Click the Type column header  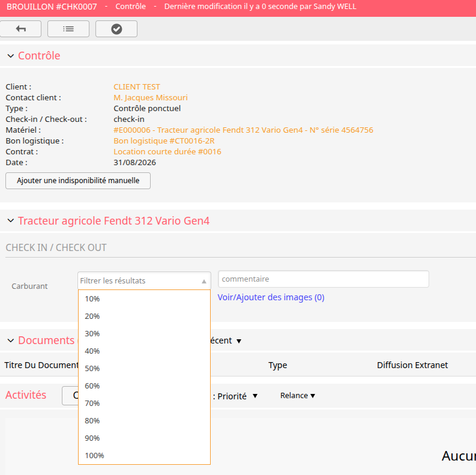click(277, 365)
